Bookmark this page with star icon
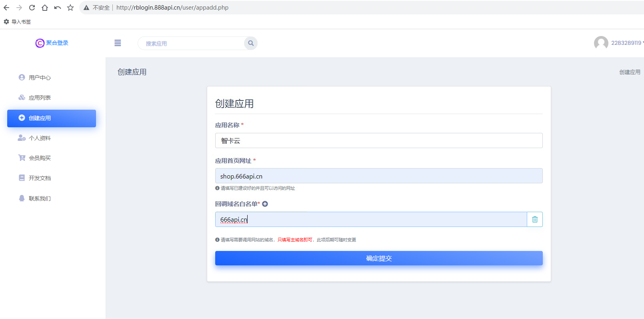 point(70,8)
